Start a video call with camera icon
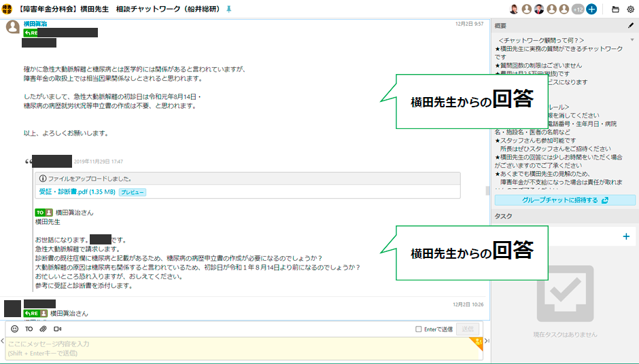 click(x=58, y=329)
